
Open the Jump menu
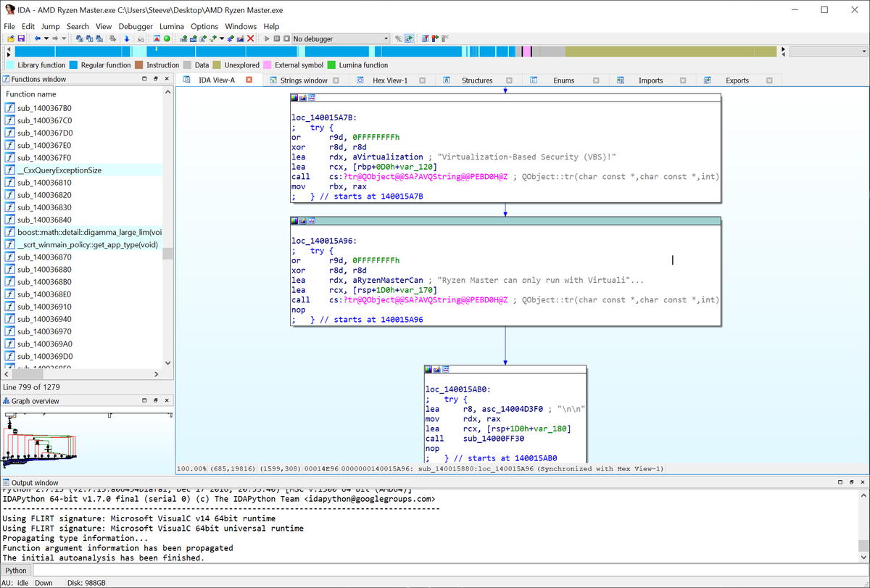coord(51,26)
